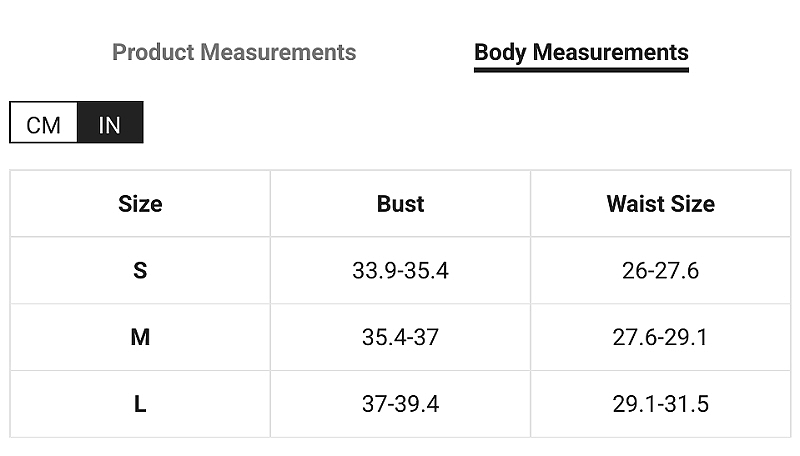Toggle units to IN
This screenshot has width=800, height=456.
110,122
